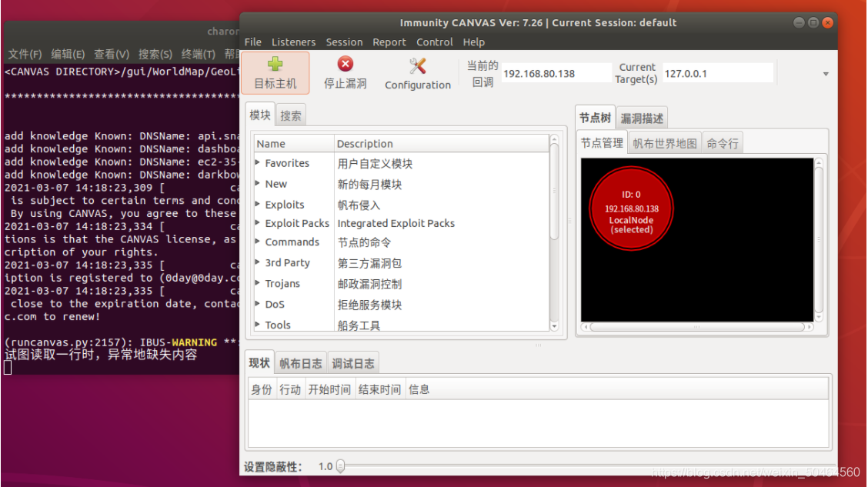Switch to the 现状 status tab
The width and height of the screenshot is (868, 487).
(259, 363)
